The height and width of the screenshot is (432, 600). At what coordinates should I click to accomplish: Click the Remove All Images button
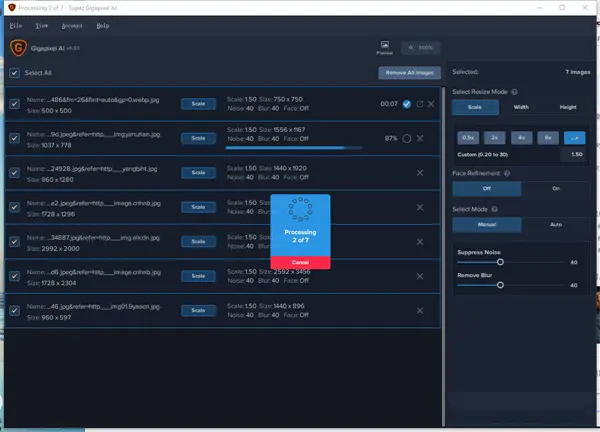pos(408,73)
